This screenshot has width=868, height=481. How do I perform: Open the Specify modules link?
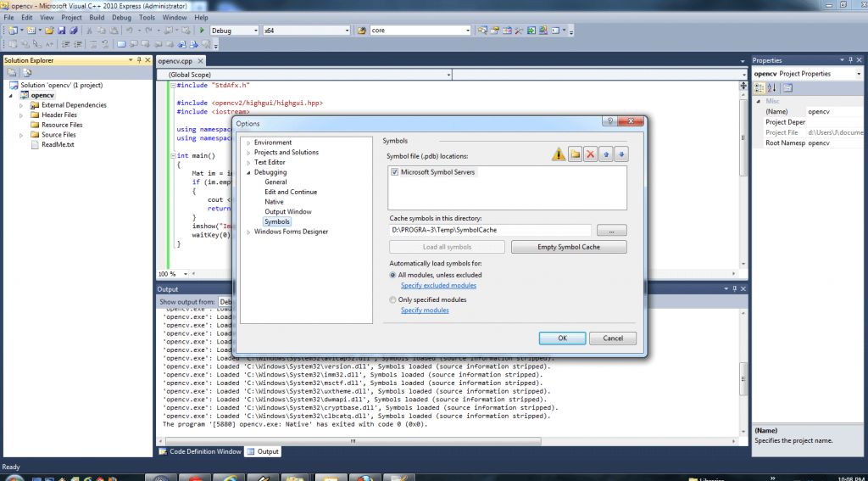click(425, 310)
